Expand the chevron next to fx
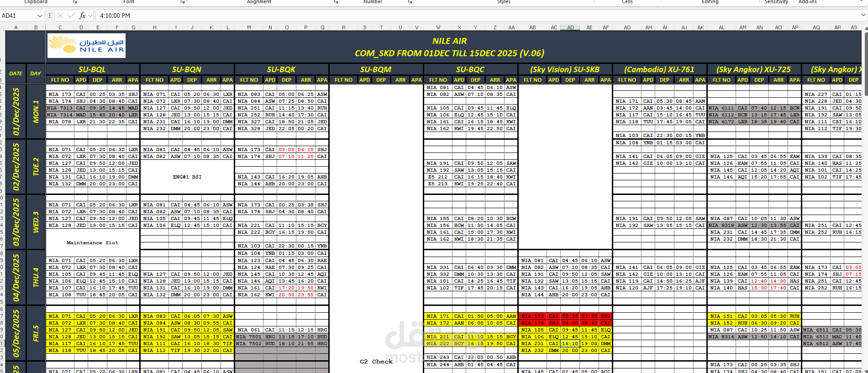 90,16
